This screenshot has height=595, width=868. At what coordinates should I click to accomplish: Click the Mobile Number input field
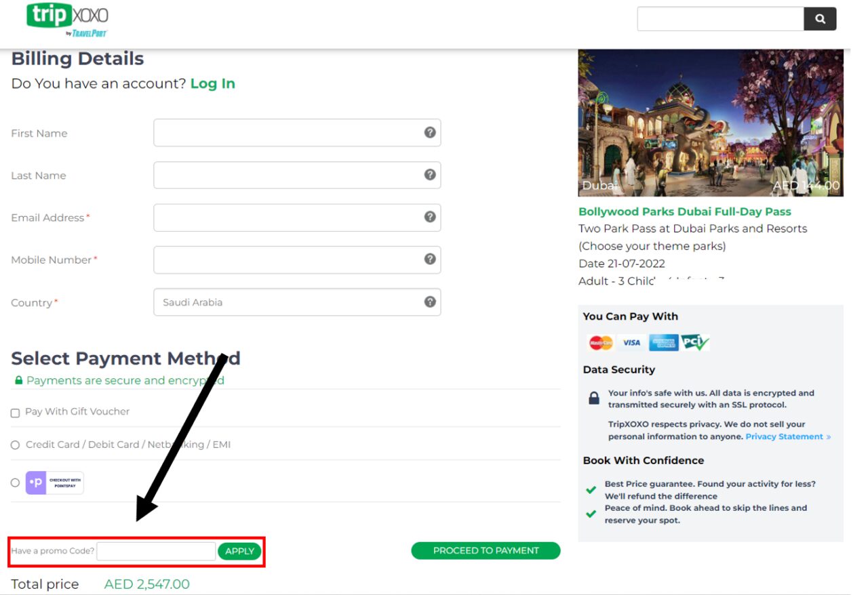(x=297, y=260)
